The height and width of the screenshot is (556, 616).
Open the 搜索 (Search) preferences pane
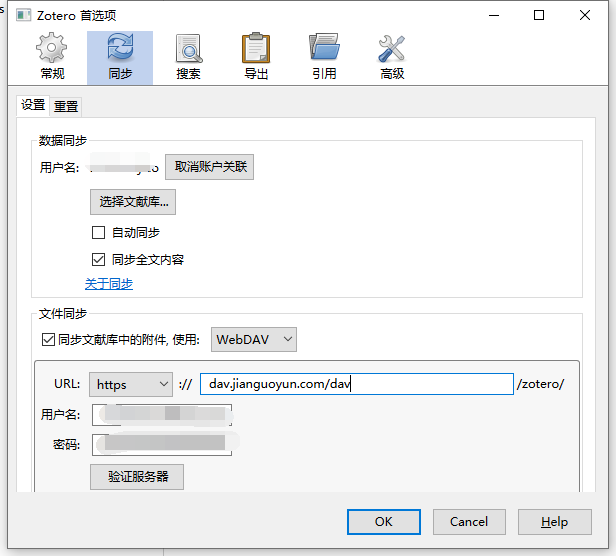pos(188,57)
